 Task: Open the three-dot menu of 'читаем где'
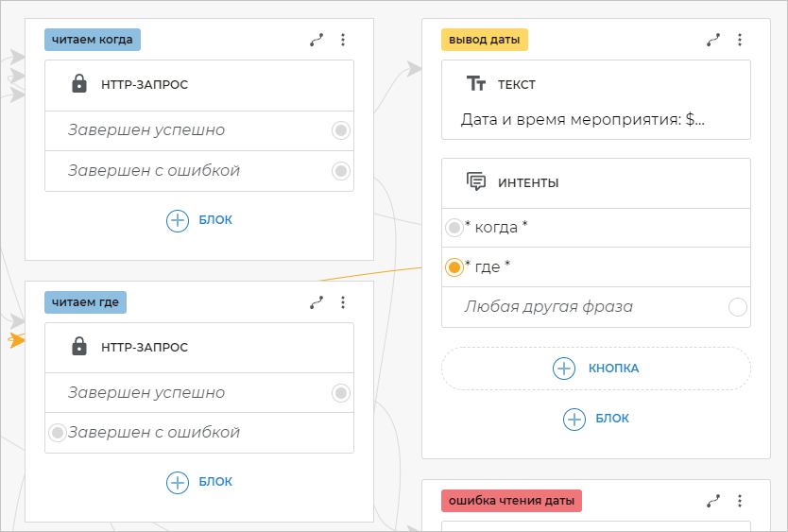(343, 302)
